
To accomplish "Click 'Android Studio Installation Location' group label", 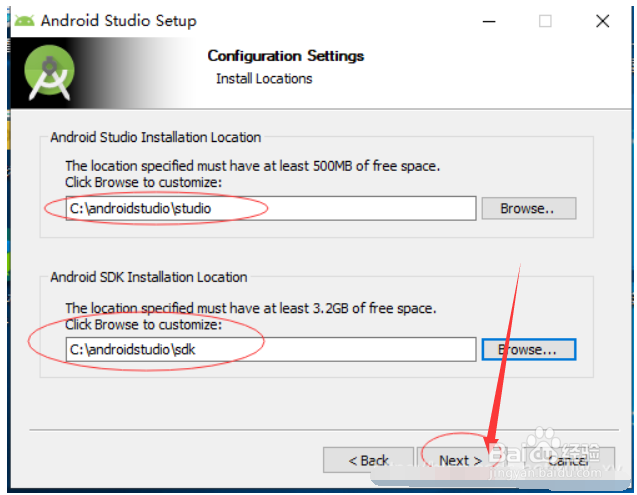I will (156, 137).
